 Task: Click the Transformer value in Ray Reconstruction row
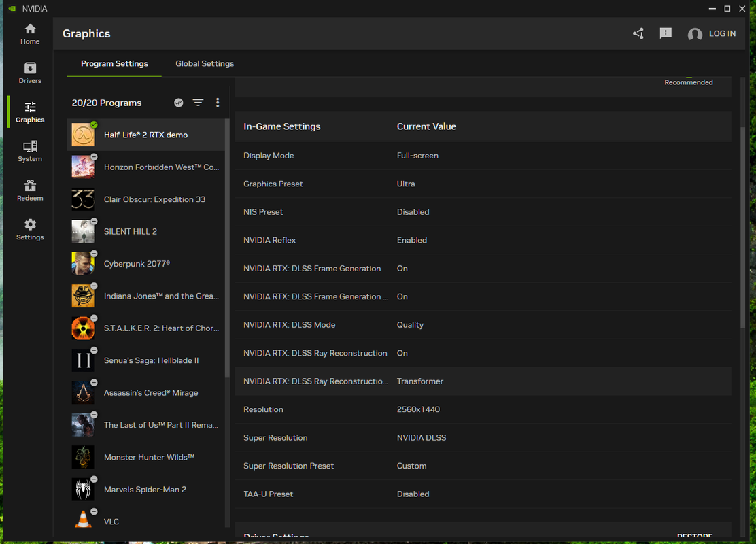click(x=420, y=381)
